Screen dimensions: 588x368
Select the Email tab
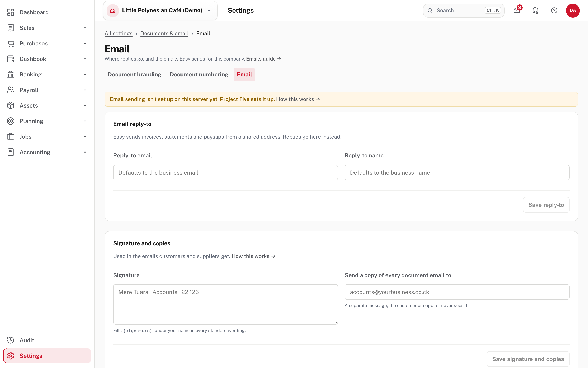(244, 74)
